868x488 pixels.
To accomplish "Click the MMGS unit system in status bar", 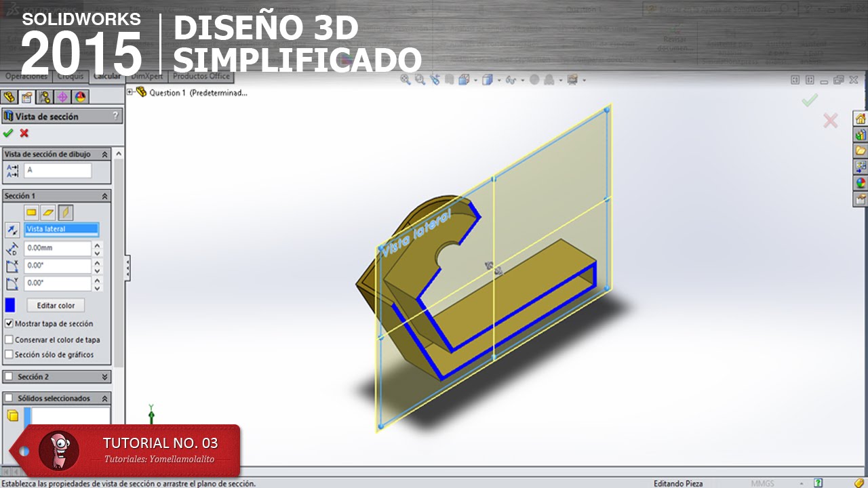I will tap(762, 483).
